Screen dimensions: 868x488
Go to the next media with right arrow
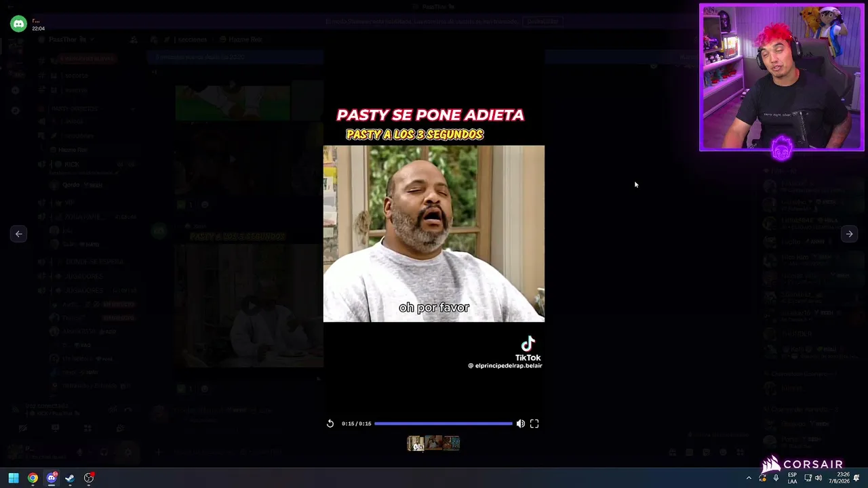849,234
